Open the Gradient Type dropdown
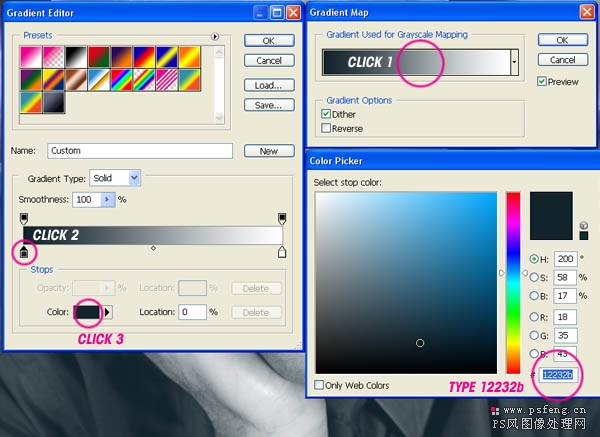 coord(134,178)
